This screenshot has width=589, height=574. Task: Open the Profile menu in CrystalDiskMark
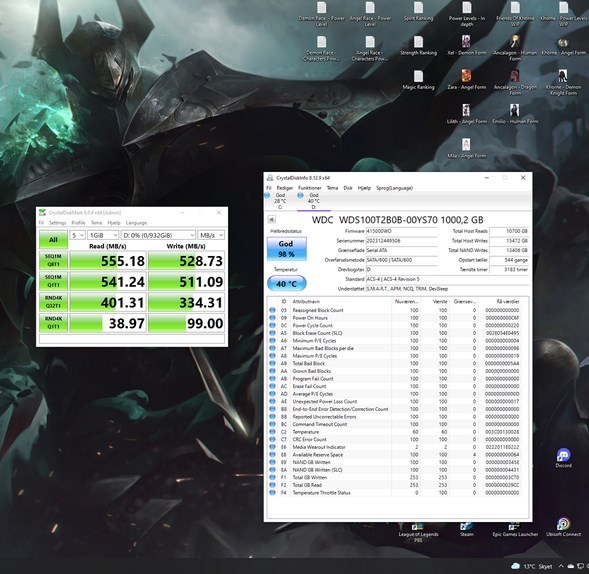(x=78, y=223)
